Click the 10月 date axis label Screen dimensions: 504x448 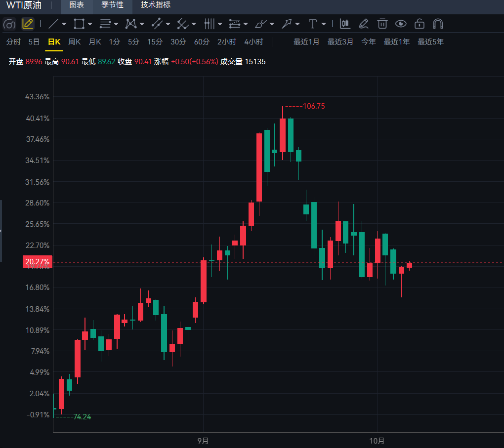coord(377,441)
